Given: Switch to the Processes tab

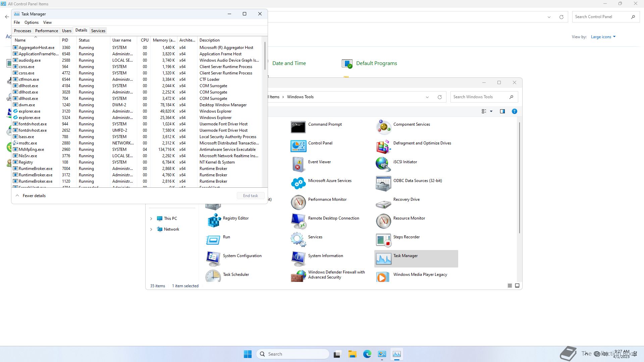Looking at the screenshot, I should [22, 31].
